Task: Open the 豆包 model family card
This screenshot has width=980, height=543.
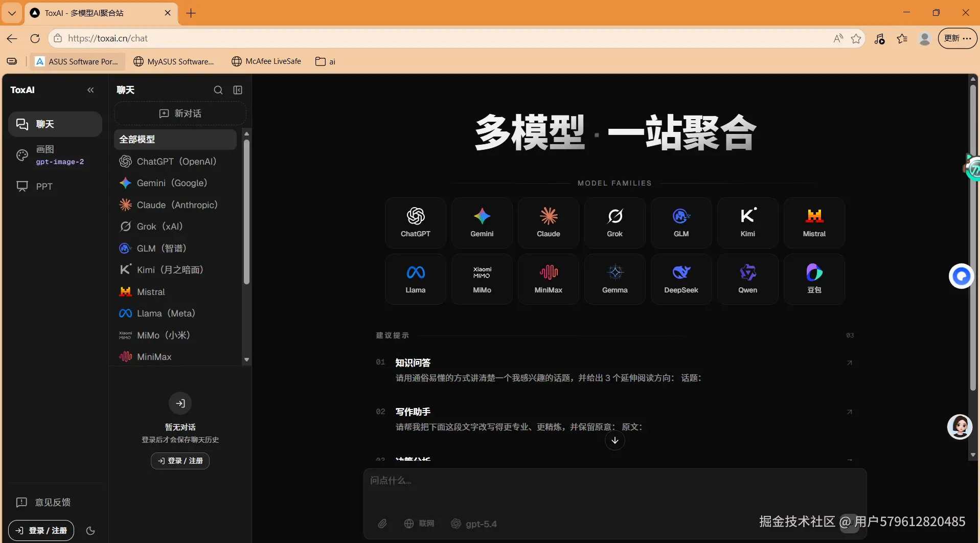Action: click(814, 279)
